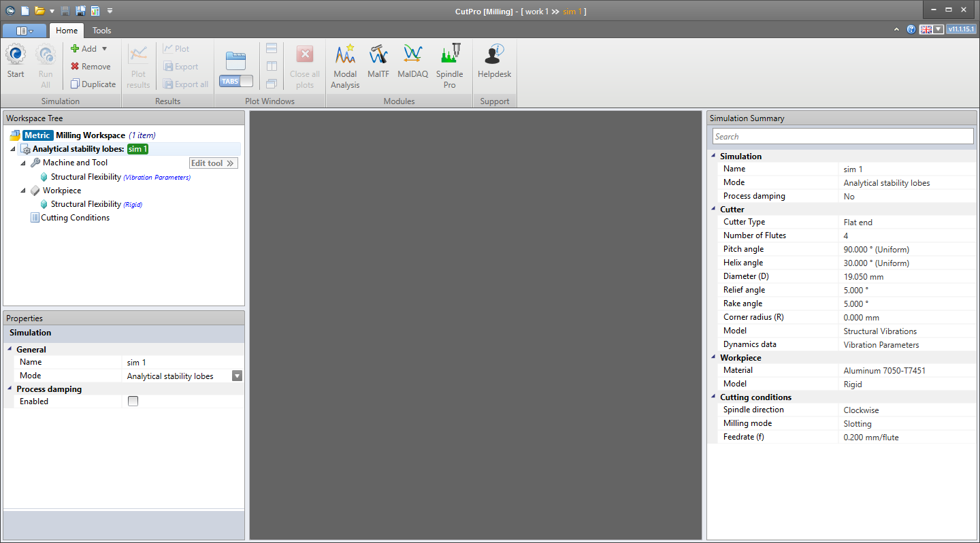Click the Spindle direction value Clockwise
This screenshot has width=980, height=543.
point(862,410)
